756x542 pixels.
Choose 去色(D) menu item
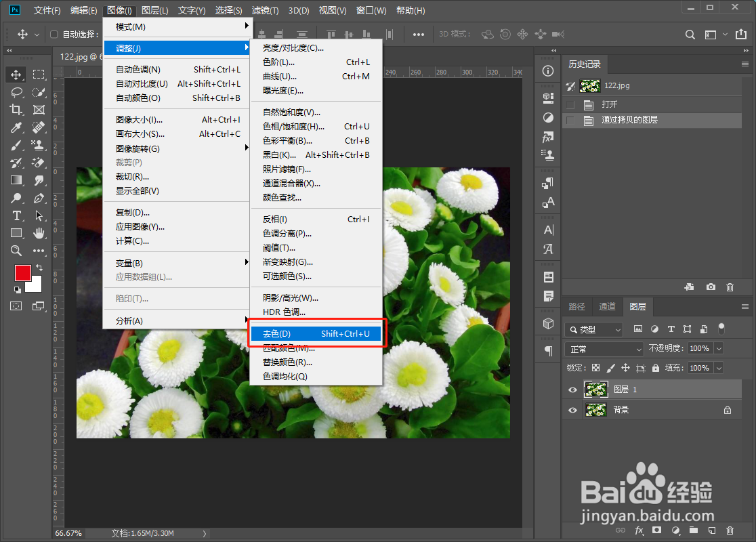[316, 334]
